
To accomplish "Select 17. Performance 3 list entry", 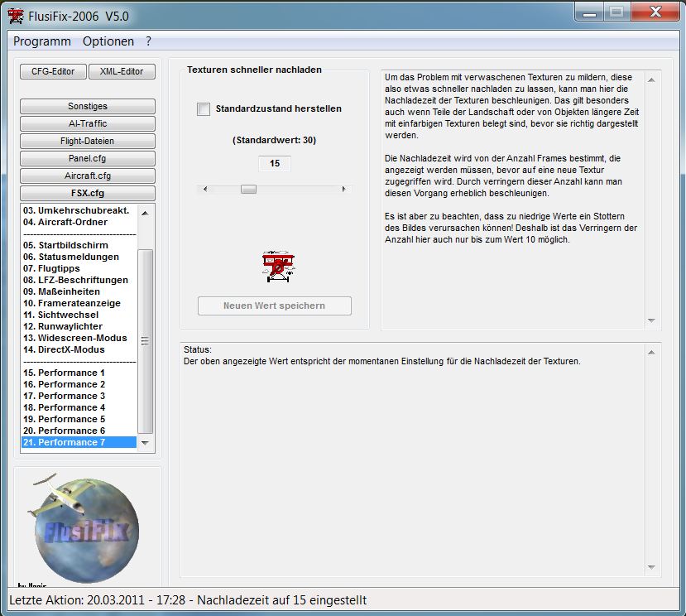I will tap(79, 397).
